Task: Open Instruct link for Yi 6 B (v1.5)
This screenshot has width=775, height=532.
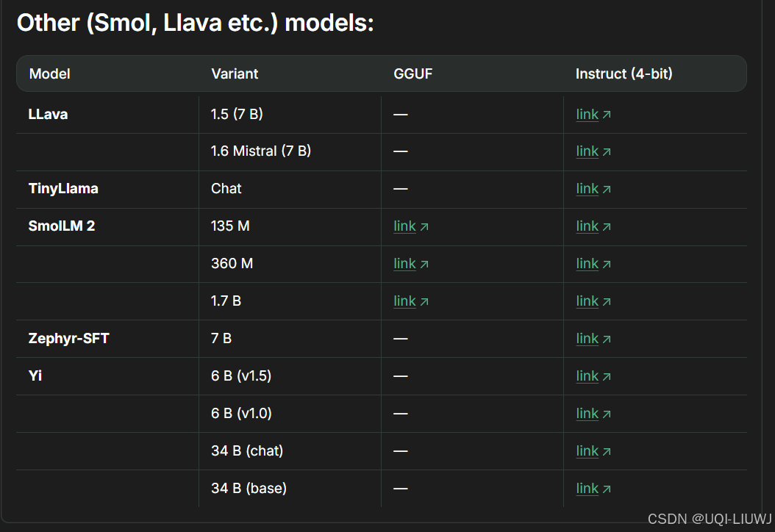Action: pyautogui.click(x=593, y=376)
